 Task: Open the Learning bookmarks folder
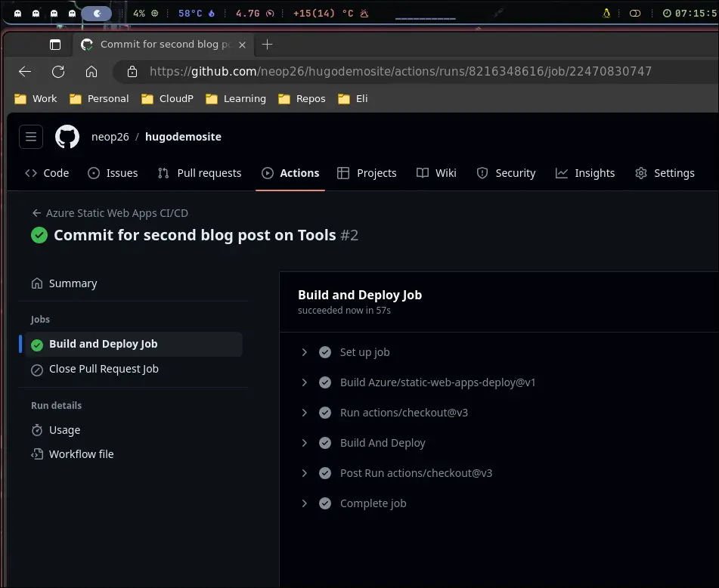(x=236, y=98)
